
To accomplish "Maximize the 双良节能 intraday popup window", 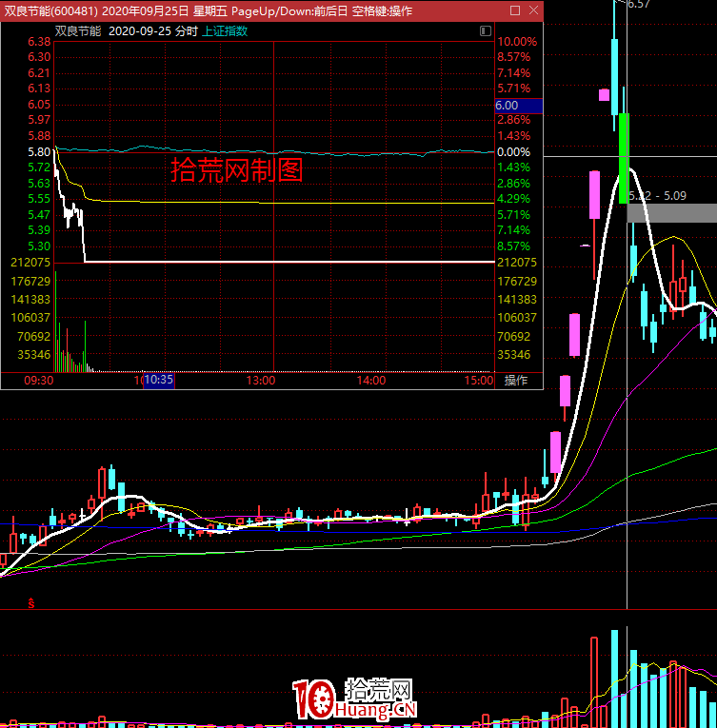I will 515,10.
